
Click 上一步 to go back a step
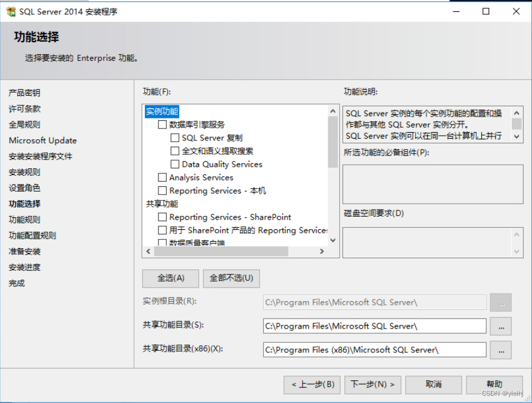(312, 385)
